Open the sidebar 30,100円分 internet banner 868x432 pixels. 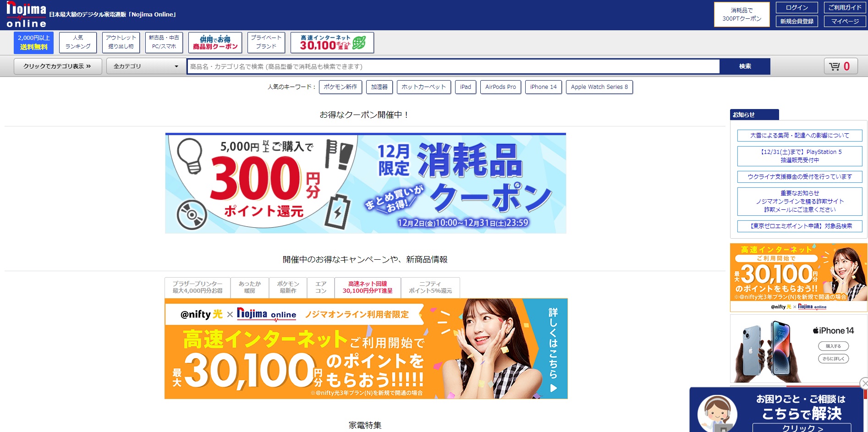(x=799, y=278)
